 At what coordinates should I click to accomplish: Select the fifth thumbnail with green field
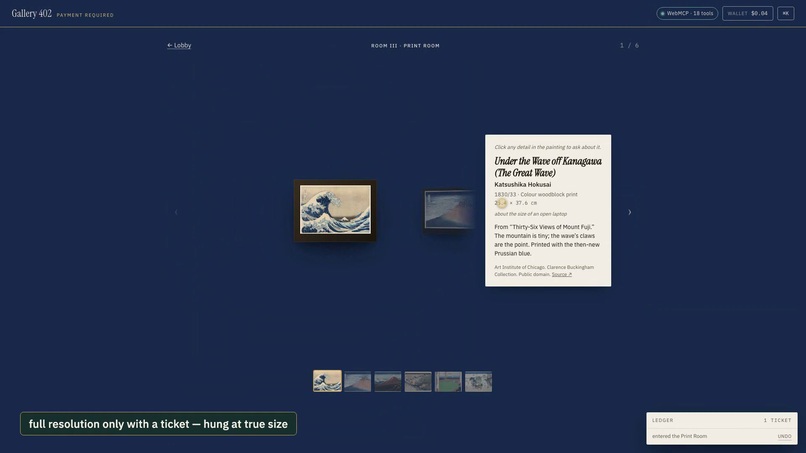pos(448,382)
